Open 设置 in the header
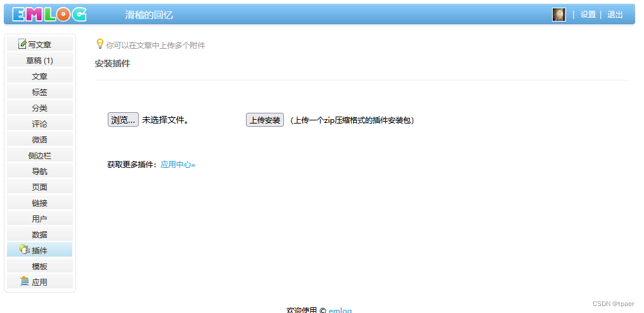 588,15
